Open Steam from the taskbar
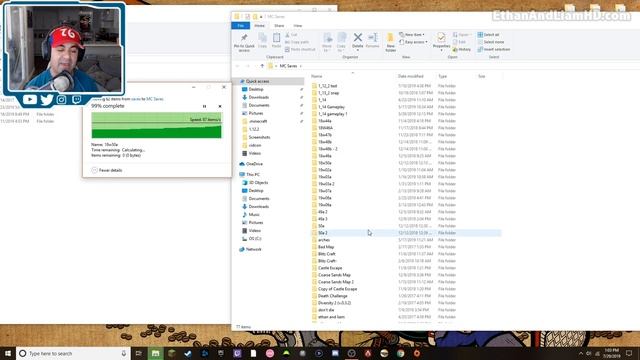 [x=188, y=353]
